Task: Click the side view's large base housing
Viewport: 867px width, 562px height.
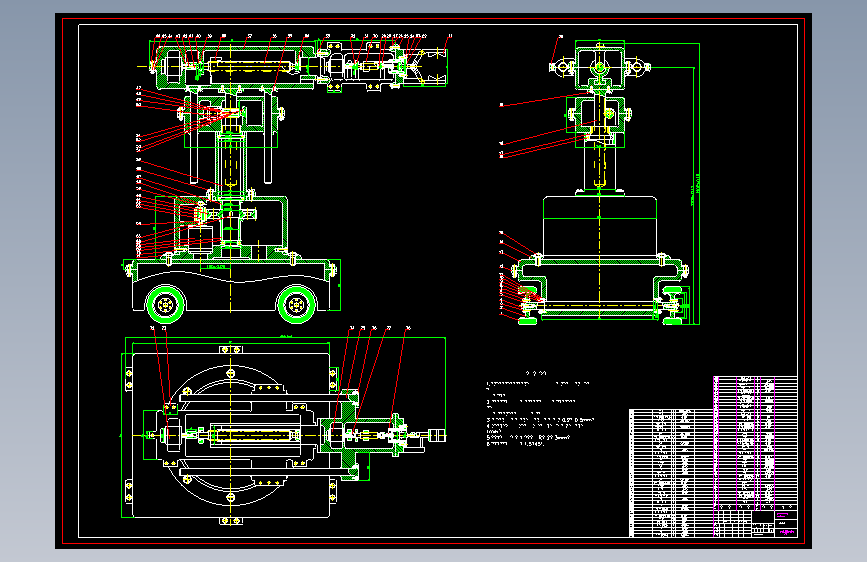Action: pos(600,226)
